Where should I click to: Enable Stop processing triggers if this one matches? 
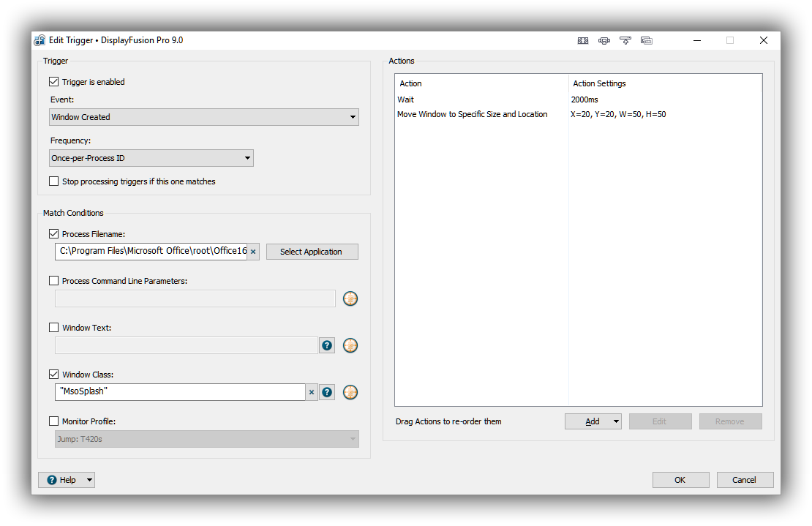click(x=54, y=181)
